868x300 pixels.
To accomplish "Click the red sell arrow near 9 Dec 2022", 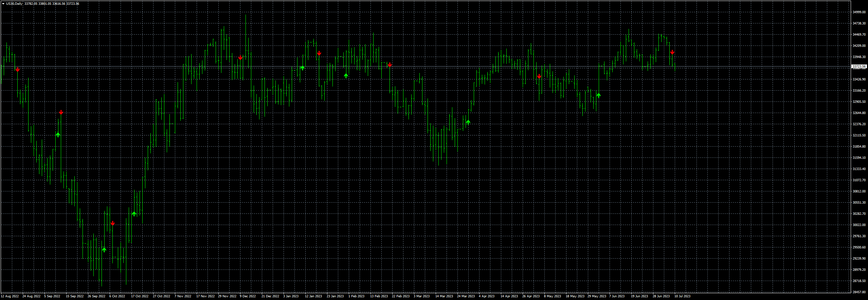I will coord(240,58).
